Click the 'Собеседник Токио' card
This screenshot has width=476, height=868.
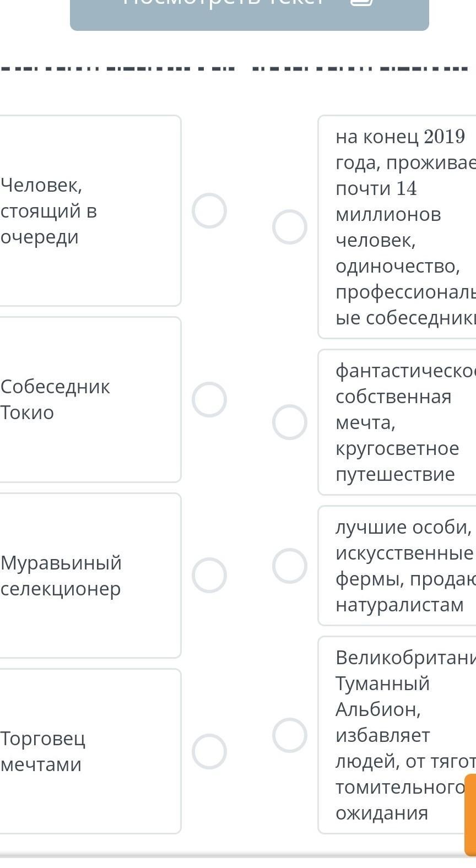click(x=88, y=399)
